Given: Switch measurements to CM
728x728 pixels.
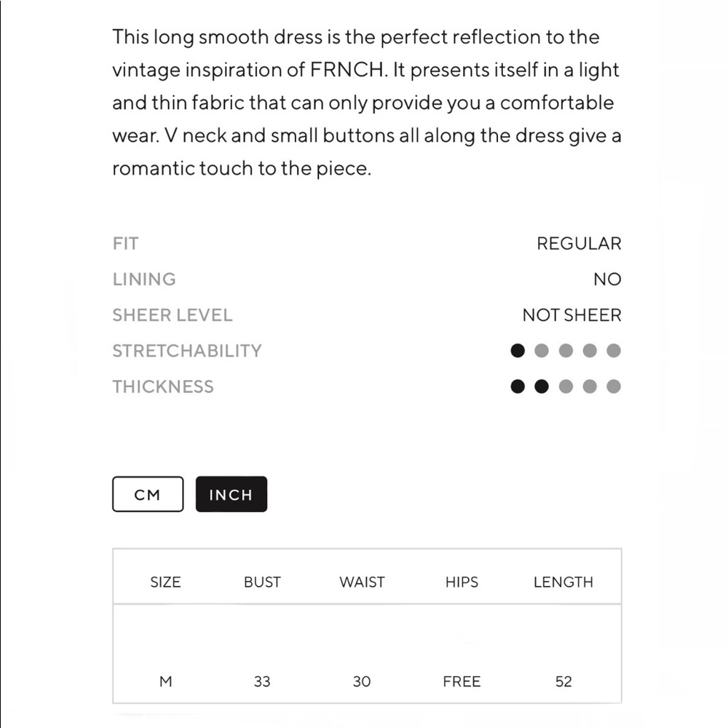Looking at the screenshot, I should coord(148,494).
